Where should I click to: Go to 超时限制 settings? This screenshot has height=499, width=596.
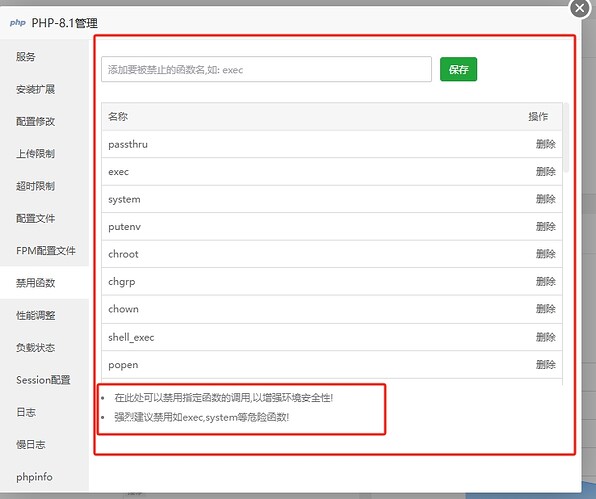click(x=35, y=186)
